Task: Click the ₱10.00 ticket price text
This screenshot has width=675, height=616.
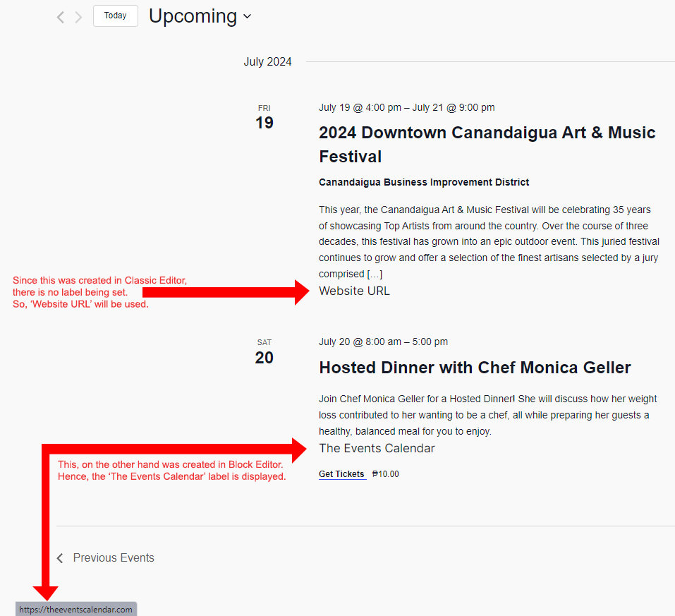Action: [x=386, y=473]
